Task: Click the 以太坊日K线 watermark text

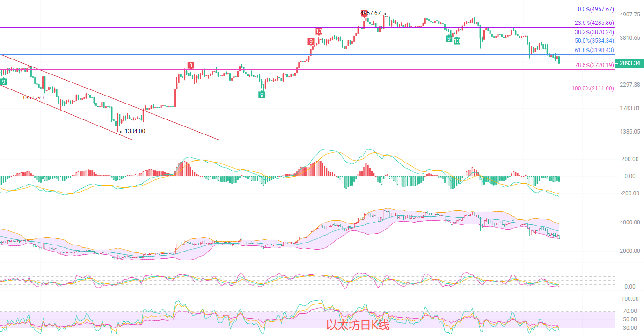Action: click(x=358, y=325)
